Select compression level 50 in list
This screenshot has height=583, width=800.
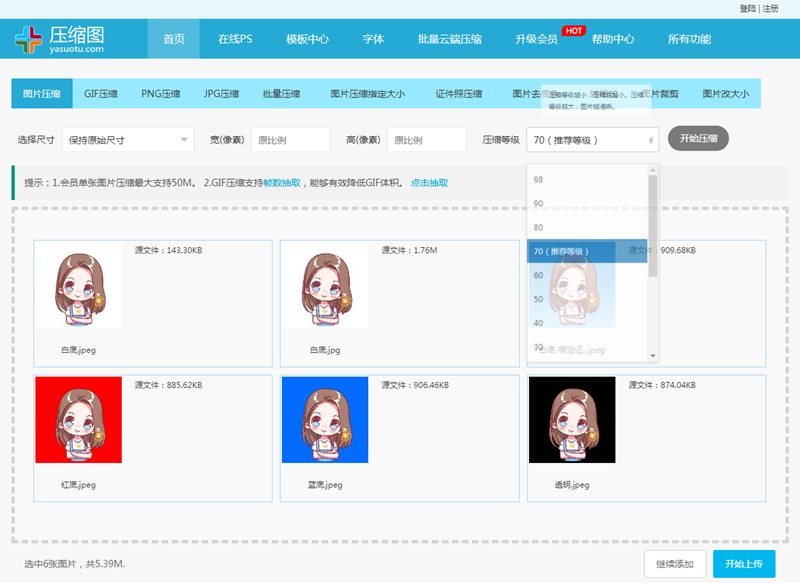(x=587, y=299)
